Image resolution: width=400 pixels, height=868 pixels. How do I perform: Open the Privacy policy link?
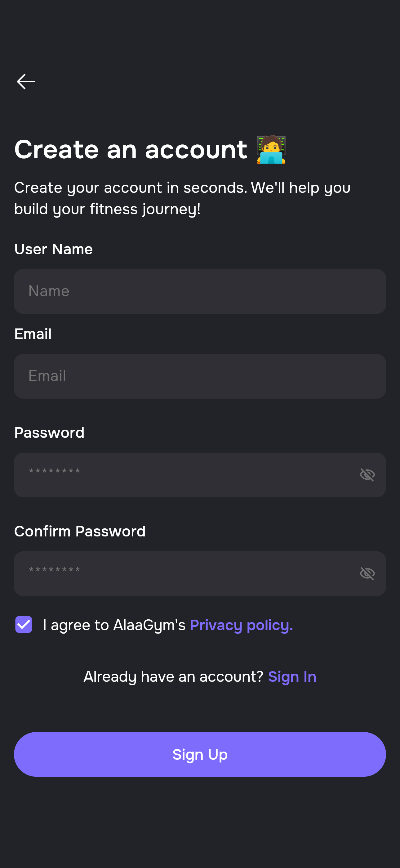(241, 625)
